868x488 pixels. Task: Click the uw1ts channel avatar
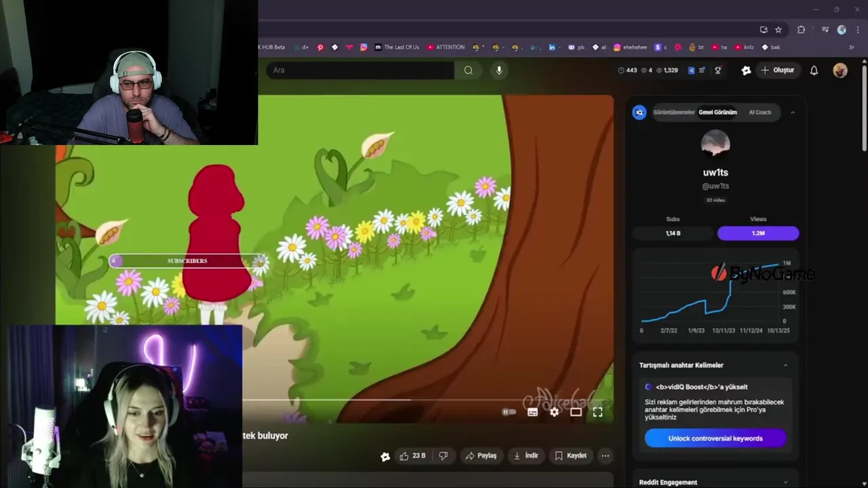715,144
